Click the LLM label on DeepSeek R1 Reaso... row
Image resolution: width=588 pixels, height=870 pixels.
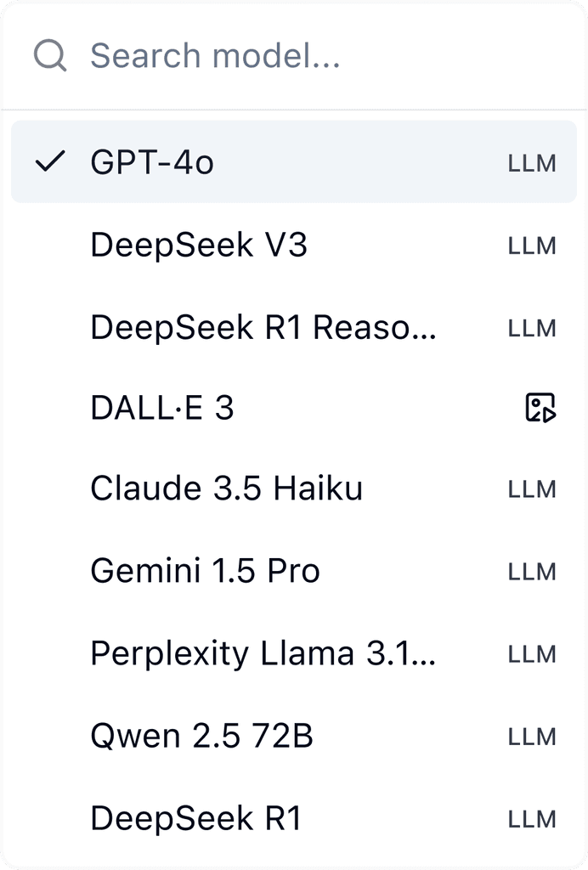[x=532, y=328]
